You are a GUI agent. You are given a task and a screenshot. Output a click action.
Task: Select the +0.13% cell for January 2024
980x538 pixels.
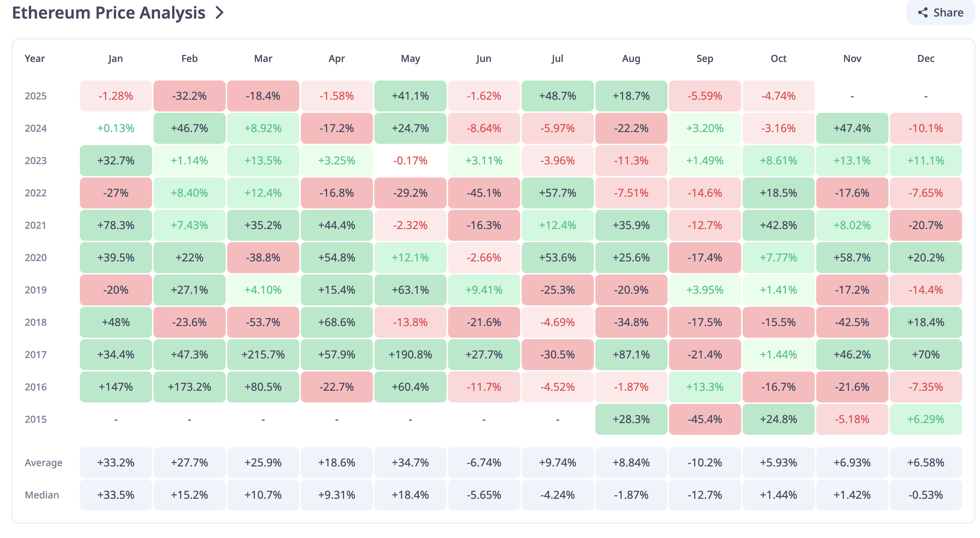point(116,128)
